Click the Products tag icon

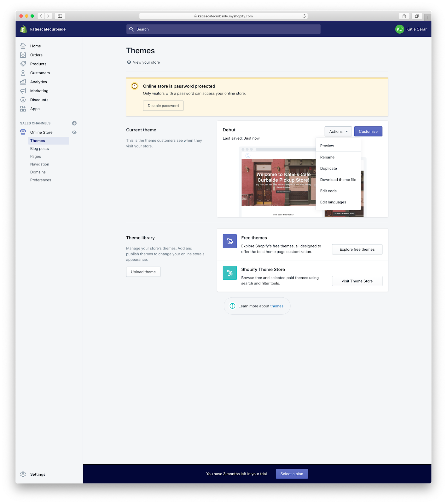coord(23,64)
